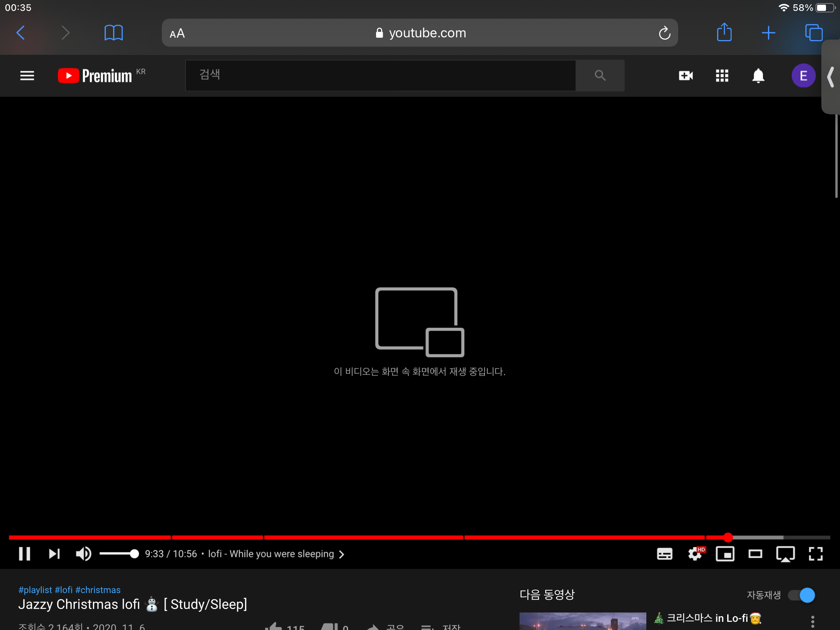Pause the playing video
Screen dimensions: 840x630
click(x=24, y=554)
